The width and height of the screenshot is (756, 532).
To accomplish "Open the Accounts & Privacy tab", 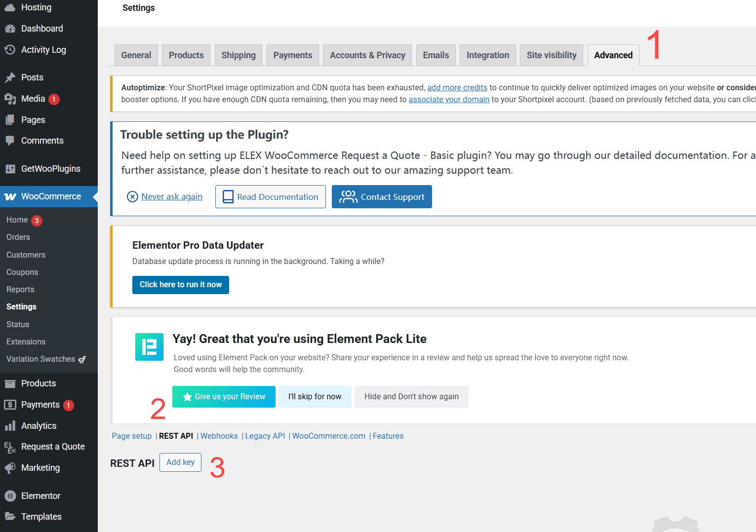I will (367, 55).
